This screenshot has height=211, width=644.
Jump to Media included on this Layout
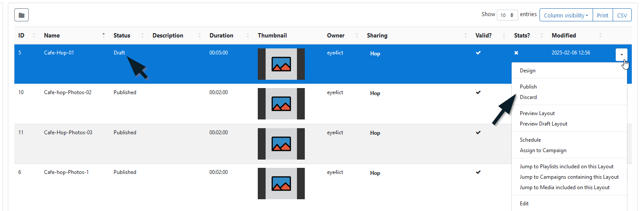click(x=565, y=187)
